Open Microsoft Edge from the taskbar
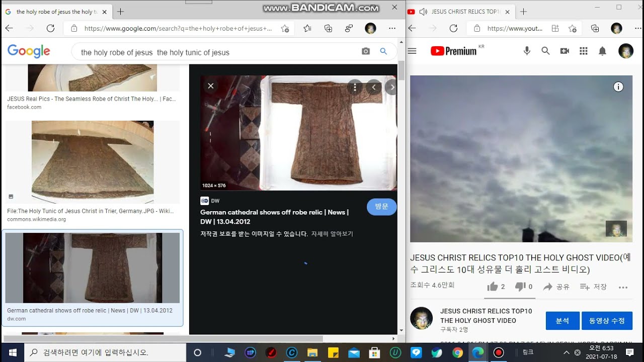The image size is (644, 362). (x=478, y=352)
